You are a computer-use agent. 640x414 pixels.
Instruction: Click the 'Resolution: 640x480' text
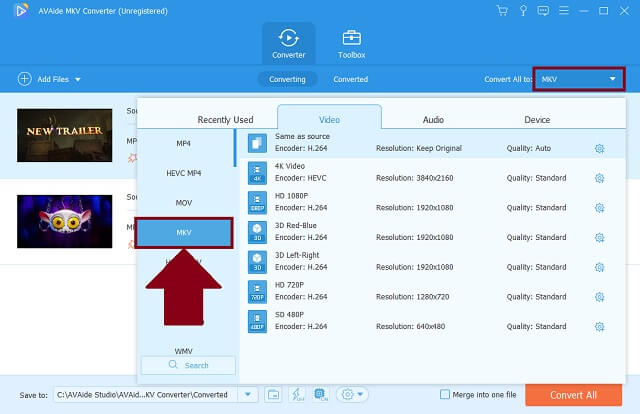[410, 327]
